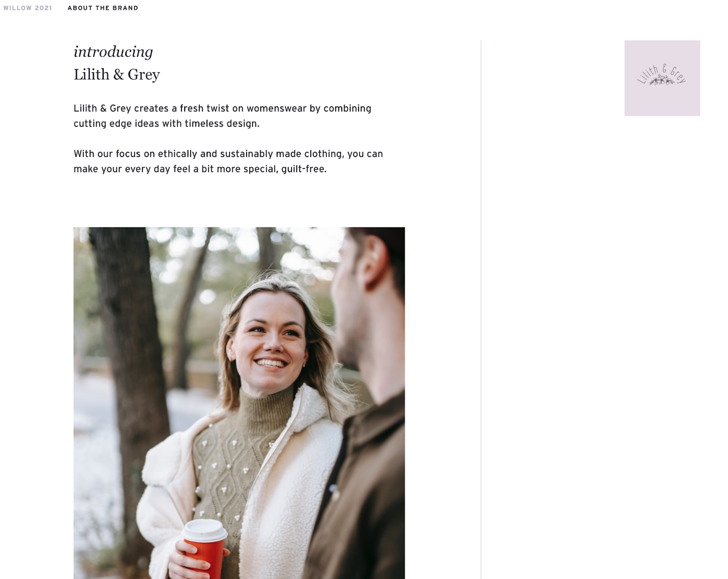Click the 'Lilith & Grey' title heading
Image resolution: width=728 pixels, height=579 pixels.
click(x=117, y=75)
